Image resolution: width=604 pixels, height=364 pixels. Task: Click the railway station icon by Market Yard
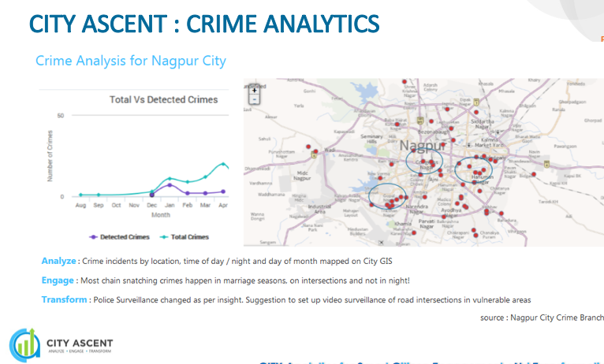[469, 146]
